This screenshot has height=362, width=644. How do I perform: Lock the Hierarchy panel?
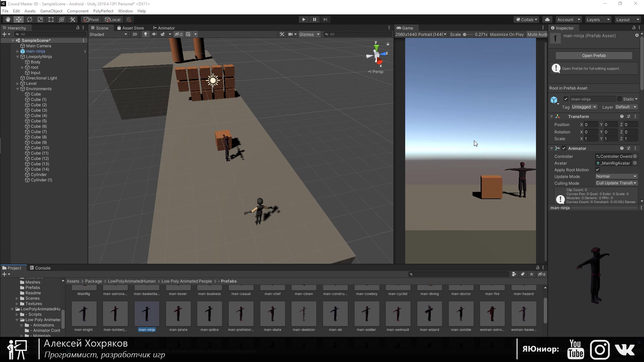click(x=78, y=28)
